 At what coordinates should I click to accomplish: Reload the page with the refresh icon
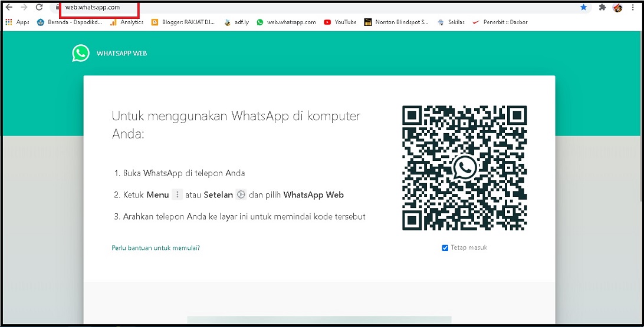point(39,8)
